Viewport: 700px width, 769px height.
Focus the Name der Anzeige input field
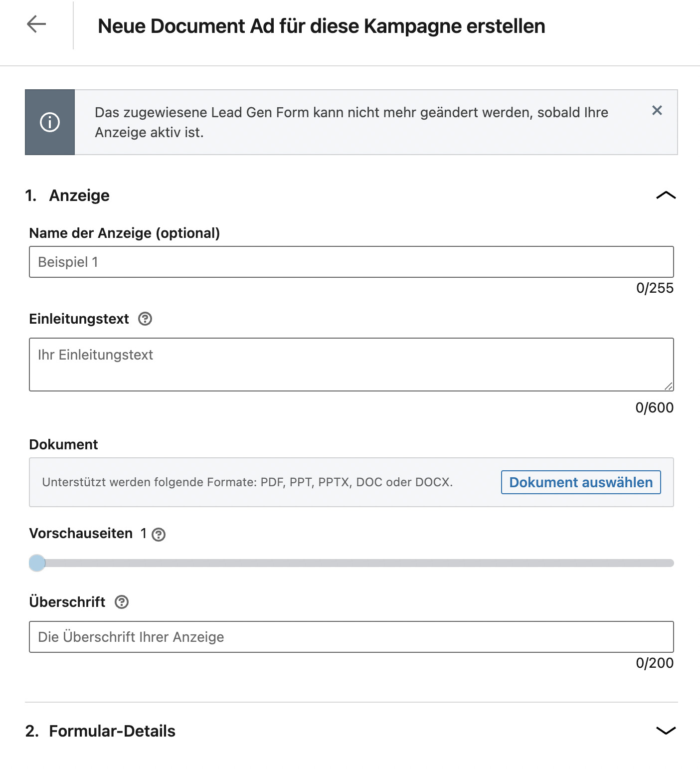click(x=351, y=262)
